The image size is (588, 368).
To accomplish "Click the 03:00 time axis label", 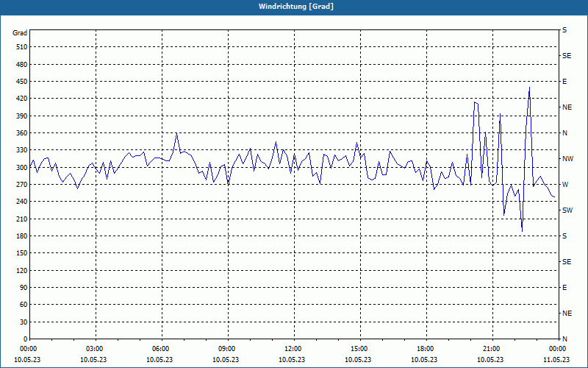I will 96,349.
